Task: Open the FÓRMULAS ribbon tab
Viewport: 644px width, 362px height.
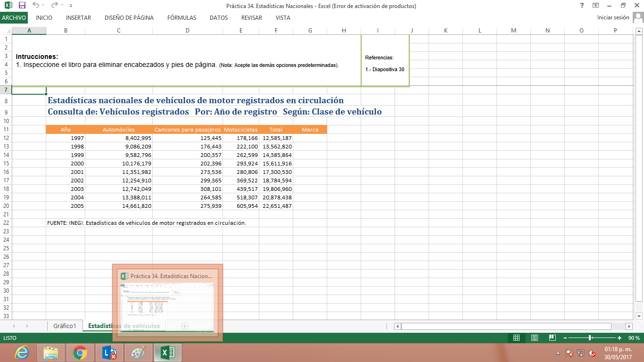Action: (x=182, y=18)
